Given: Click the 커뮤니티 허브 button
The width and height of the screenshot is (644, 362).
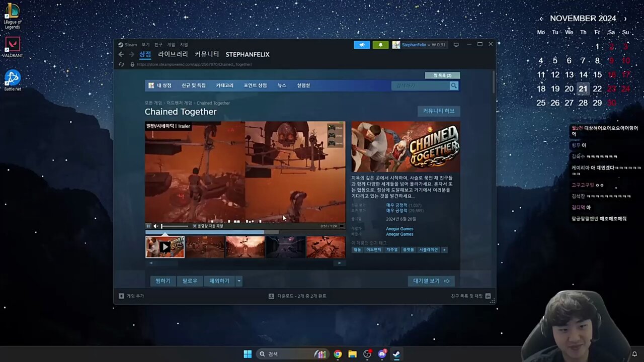Looking at the screenshot, I should 439,111.
